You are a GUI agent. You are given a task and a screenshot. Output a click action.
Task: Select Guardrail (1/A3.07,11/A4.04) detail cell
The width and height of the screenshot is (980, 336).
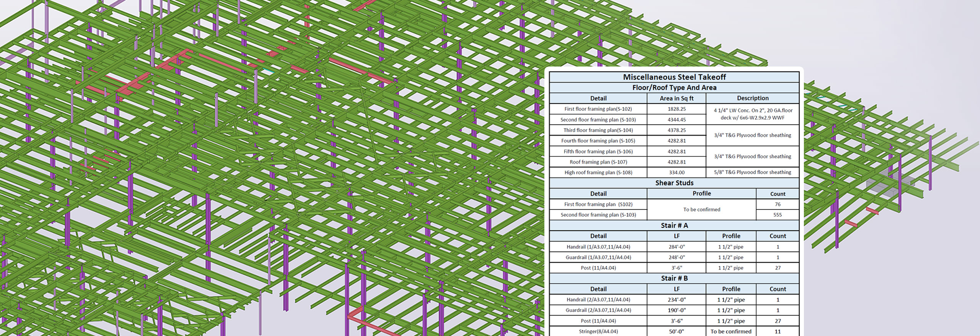tap(598, 257)
